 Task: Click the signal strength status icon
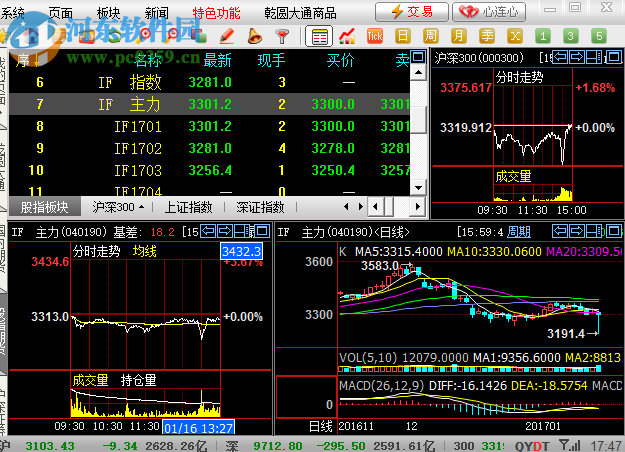point(569,445)
